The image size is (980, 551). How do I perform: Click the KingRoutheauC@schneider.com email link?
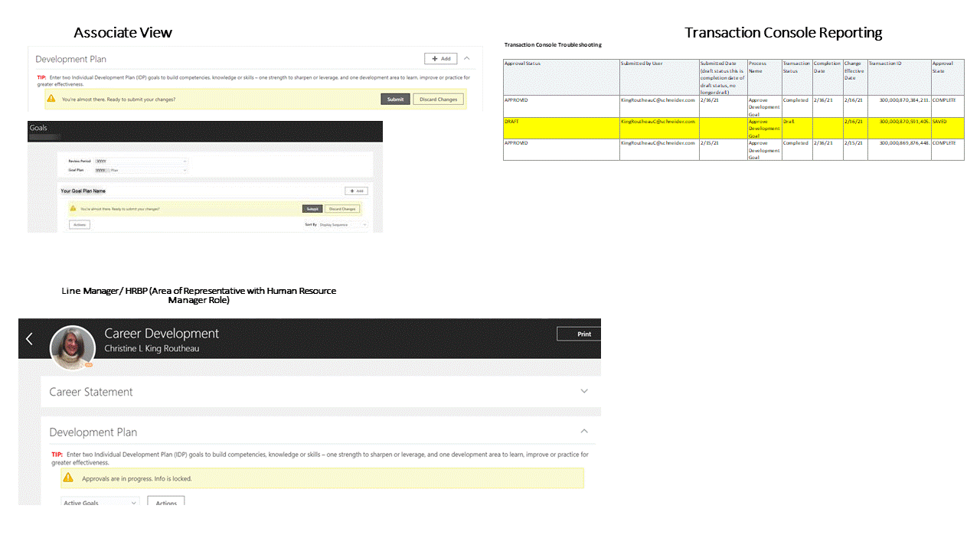coord(658,100)
